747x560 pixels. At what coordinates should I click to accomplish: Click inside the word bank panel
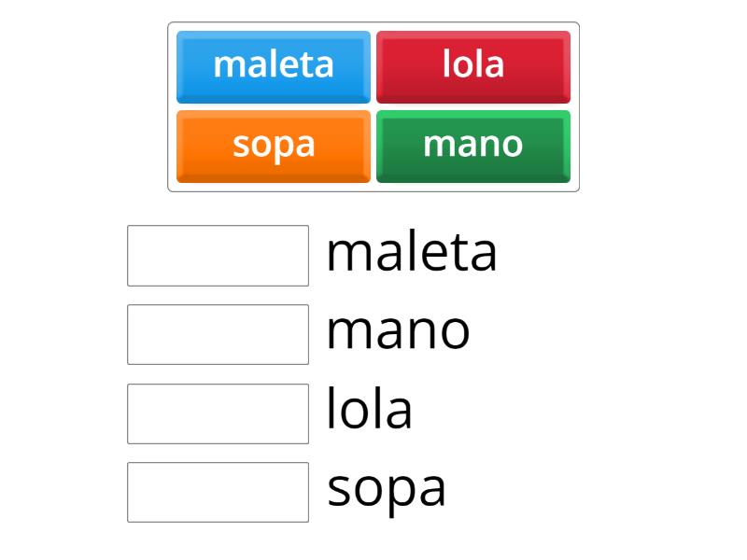373,105
